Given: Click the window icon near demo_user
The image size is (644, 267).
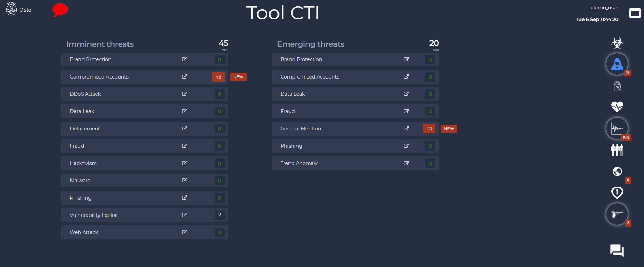Looking at the screenshot, I should coord(635,13).
